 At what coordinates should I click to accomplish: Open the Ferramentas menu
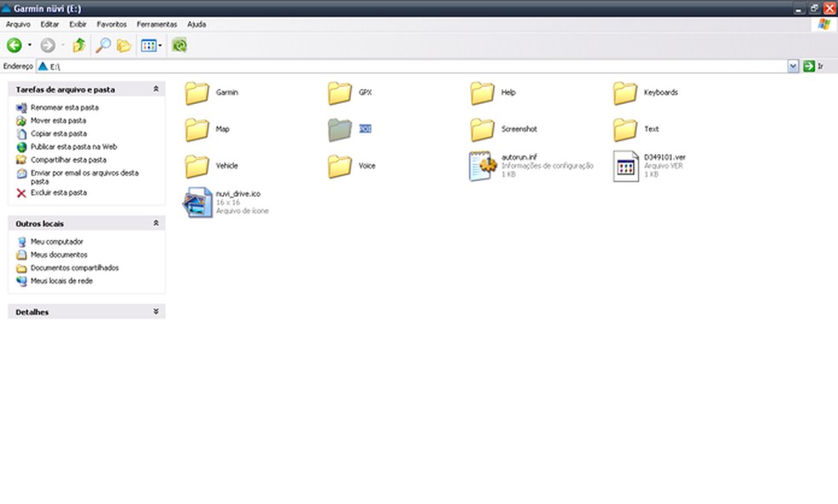[x=157, y=25]
